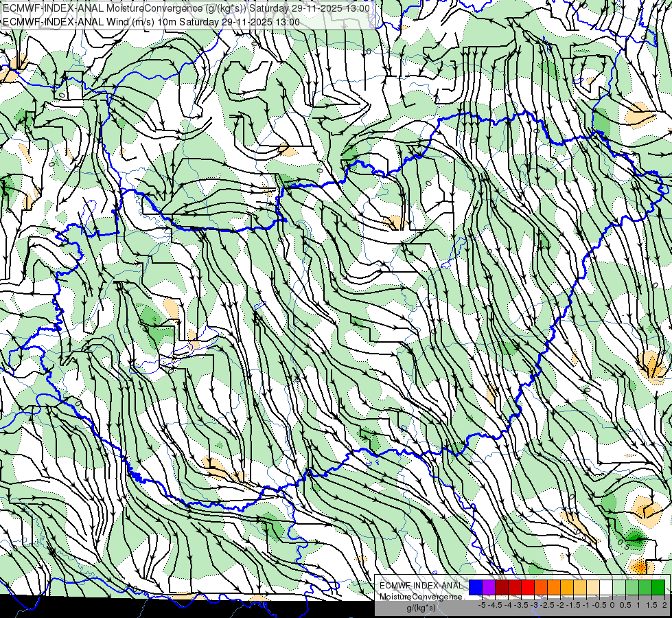Image resolution: width=672 pixels, height=618 pixels.
Task: Click the '-4.5' legend tick label
Action: [495, 605]
